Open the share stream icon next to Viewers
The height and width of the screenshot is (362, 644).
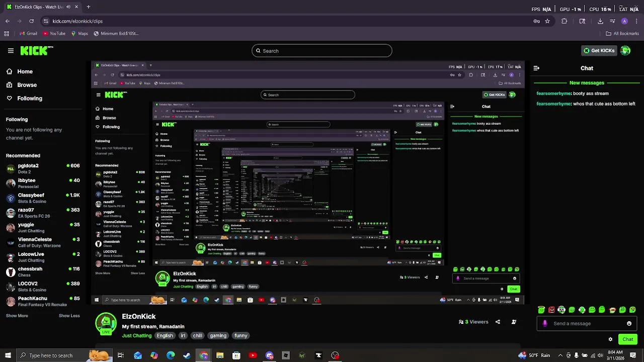coord(498,322)
